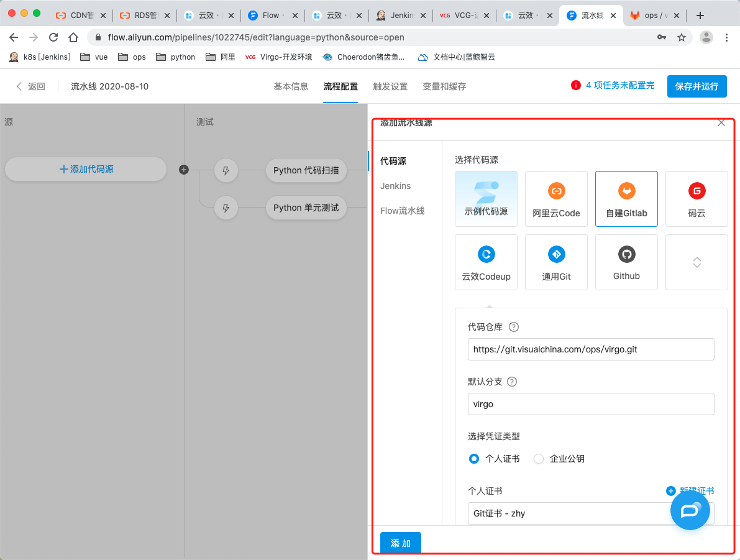Pick the 码云 code source
Viewport: 740px width, 560px height.
point(697,199)
